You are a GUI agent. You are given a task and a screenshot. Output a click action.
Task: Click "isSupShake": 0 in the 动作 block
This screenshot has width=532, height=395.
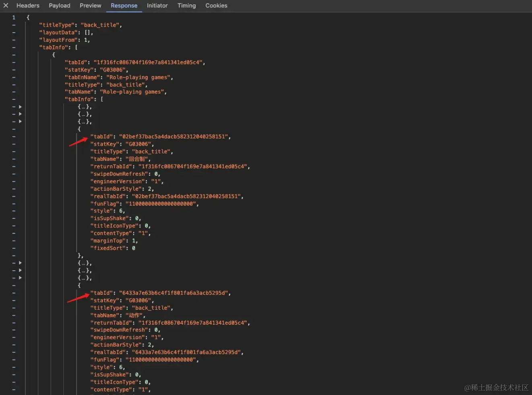pos(116,374)
